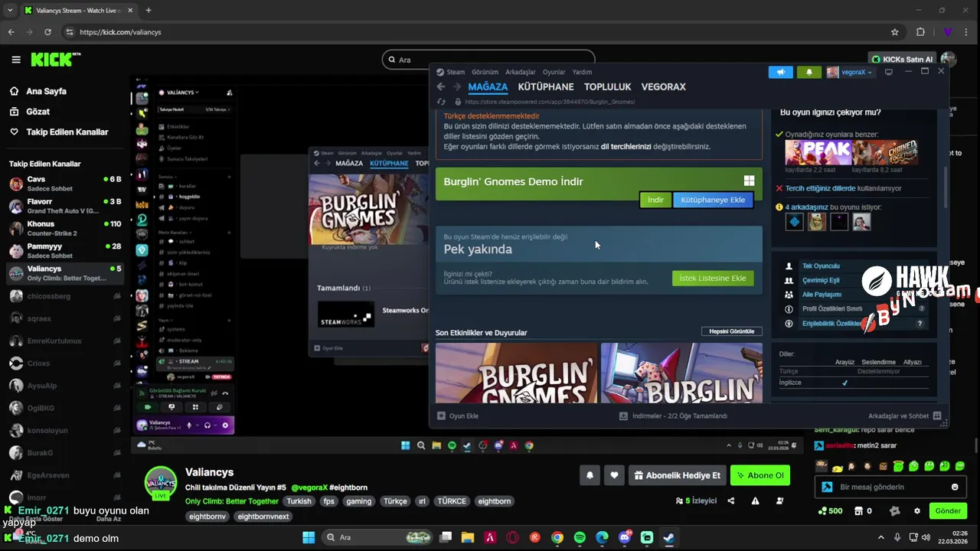Click Oyun Ekle in the front window
Screen dimensions: 980x551
[458, 416]
